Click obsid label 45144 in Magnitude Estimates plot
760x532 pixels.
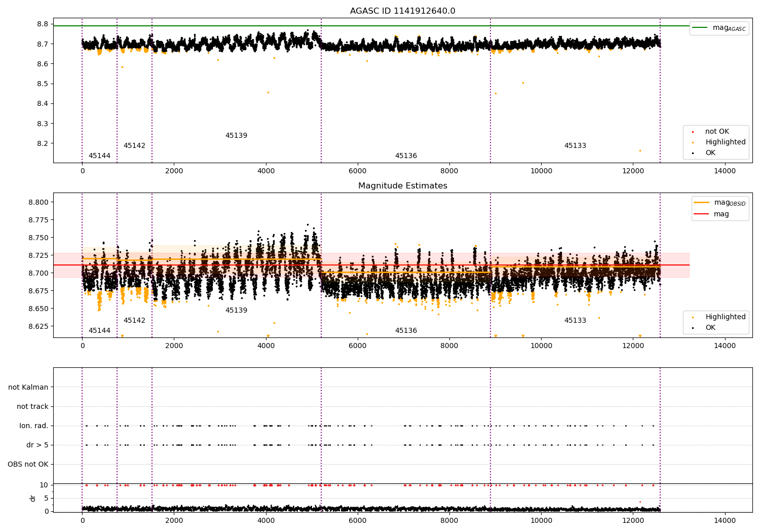99,331
